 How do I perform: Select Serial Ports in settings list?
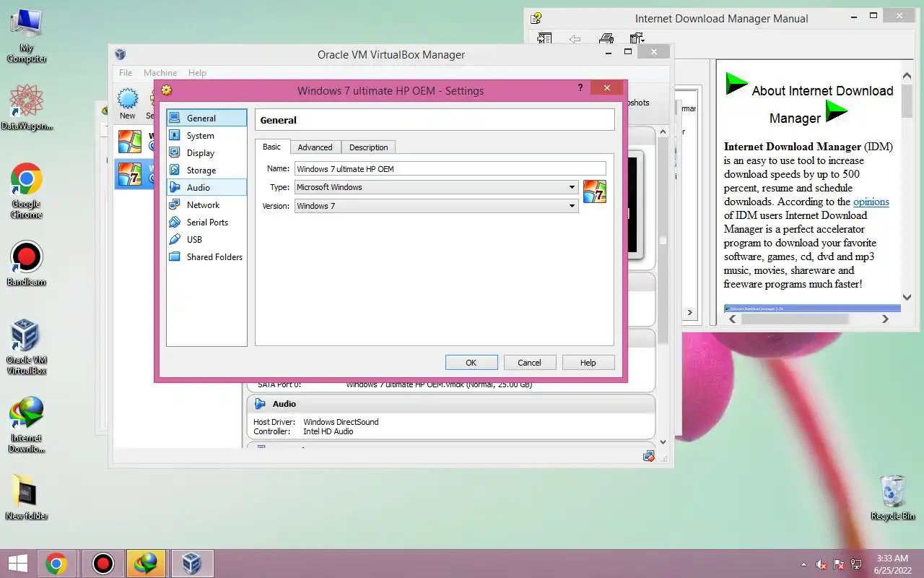point(206,223)
